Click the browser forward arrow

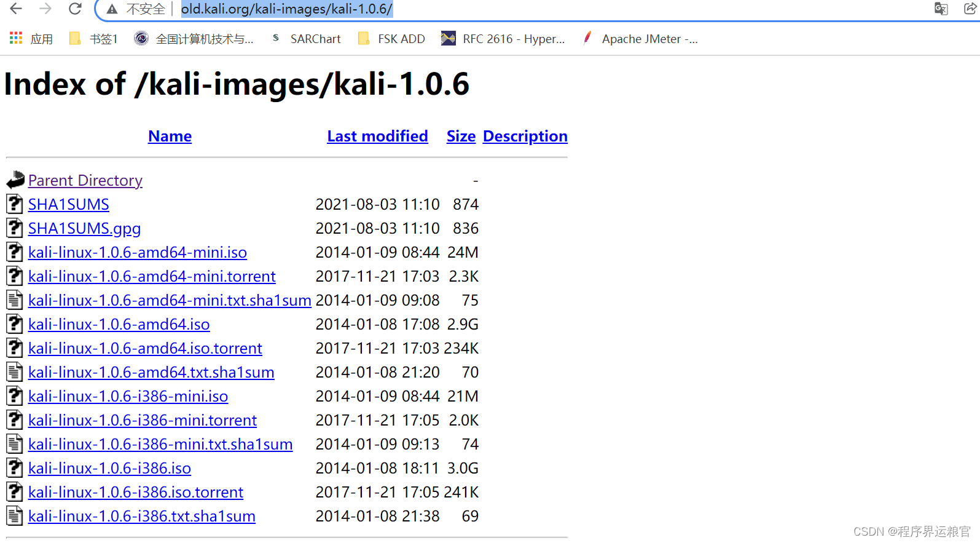[45, 9]
